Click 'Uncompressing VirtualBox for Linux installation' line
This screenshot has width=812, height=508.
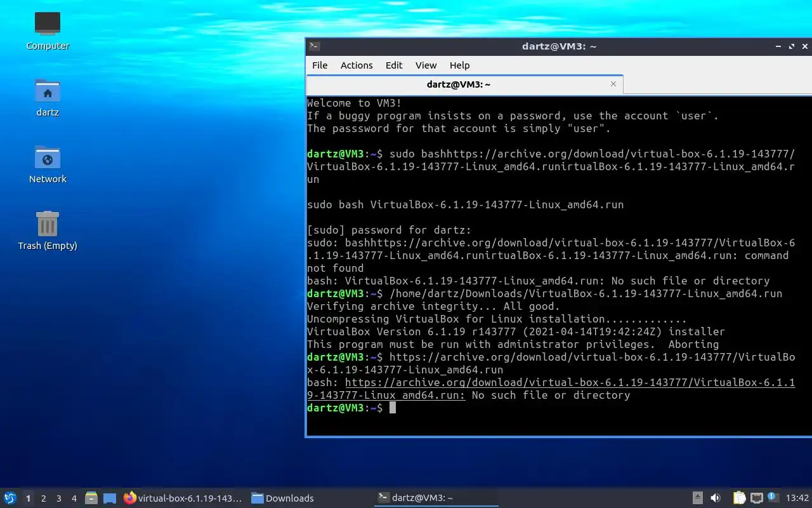(497, 319)
